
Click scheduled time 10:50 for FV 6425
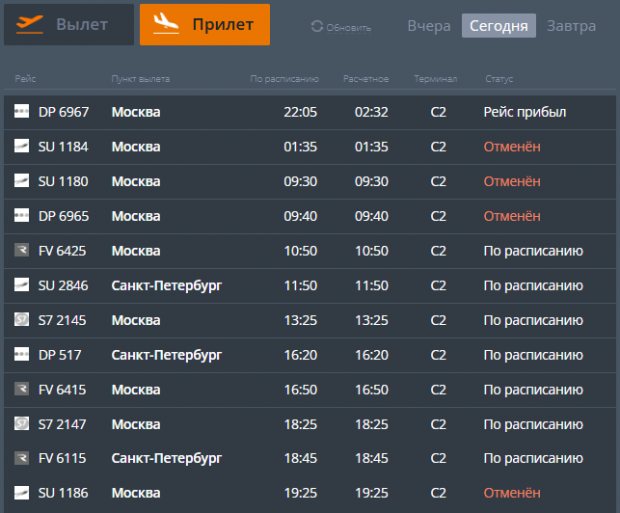(x=301, y=251)
